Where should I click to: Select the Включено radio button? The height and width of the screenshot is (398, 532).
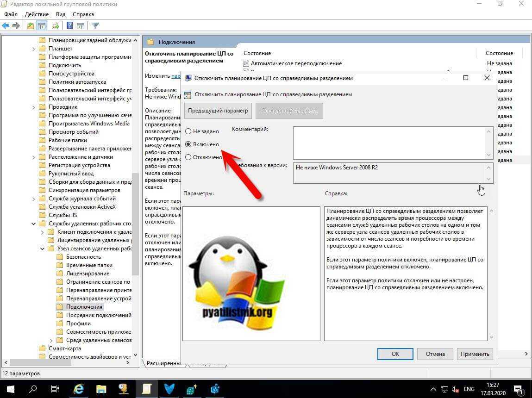point(188,144)
